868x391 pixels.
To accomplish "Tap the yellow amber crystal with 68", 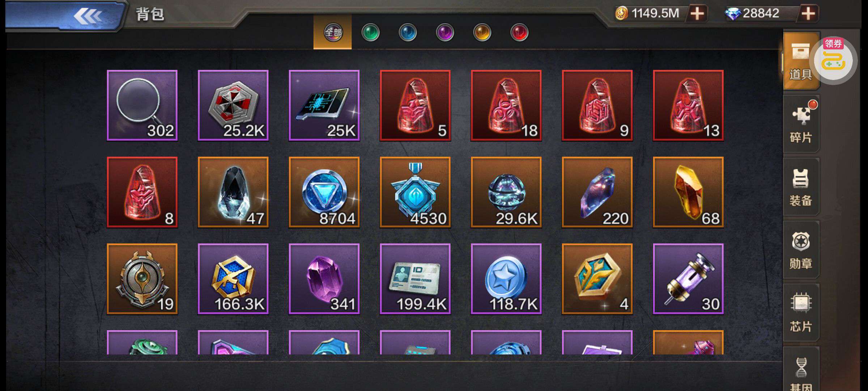I will (x=688, y=192).
